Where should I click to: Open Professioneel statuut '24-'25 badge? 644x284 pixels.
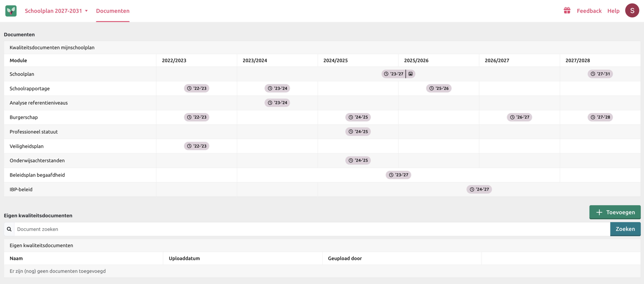[x=358, y=131]
